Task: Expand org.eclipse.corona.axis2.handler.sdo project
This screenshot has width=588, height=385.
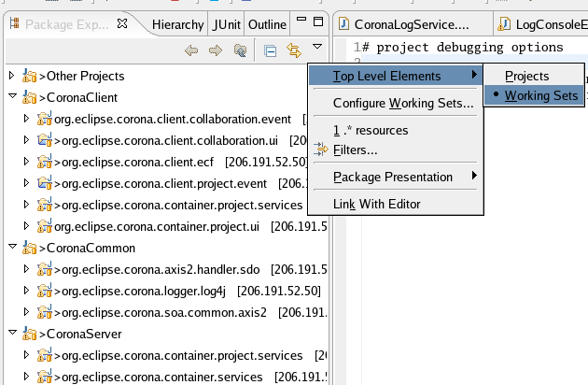Action: point(26,269)
